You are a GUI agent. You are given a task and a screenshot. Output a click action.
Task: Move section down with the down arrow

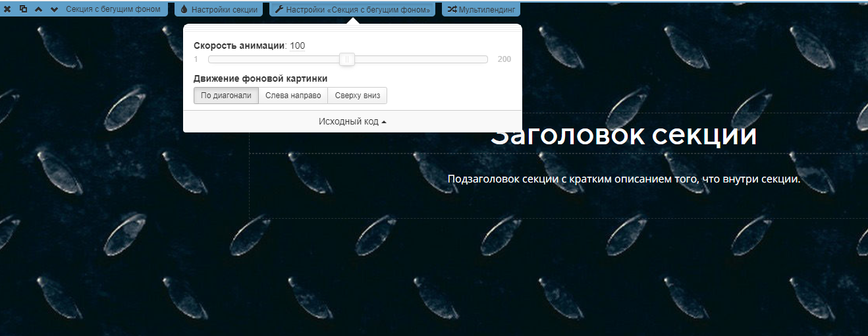(x=54, y=10)
